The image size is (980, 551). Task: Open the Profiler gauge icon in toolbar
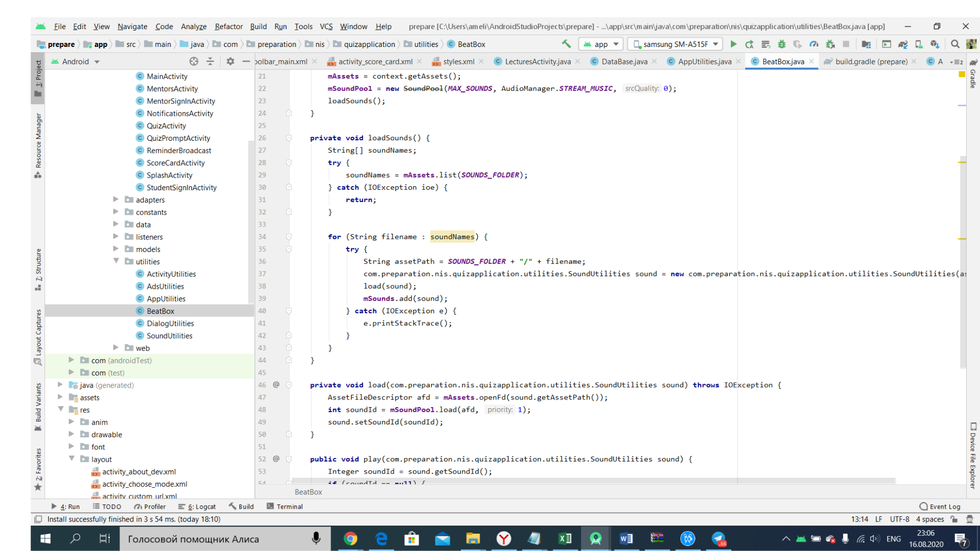pyautogui.click(x=814, y=44)
